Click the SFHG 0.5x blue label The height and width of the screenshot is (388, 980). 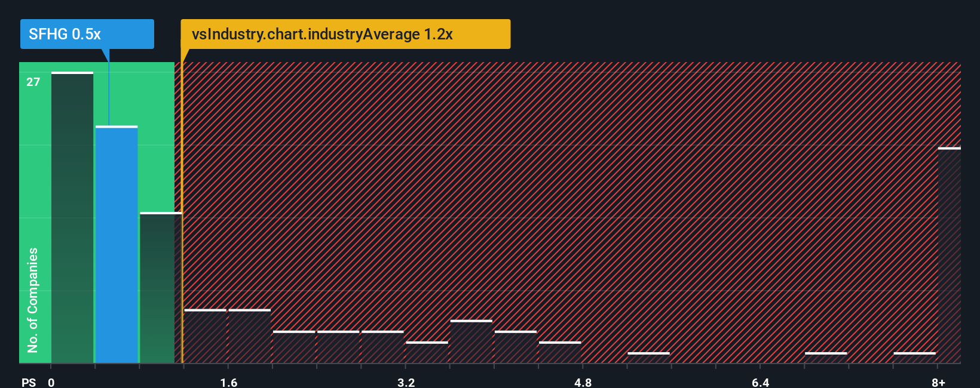tap(87, 34)
